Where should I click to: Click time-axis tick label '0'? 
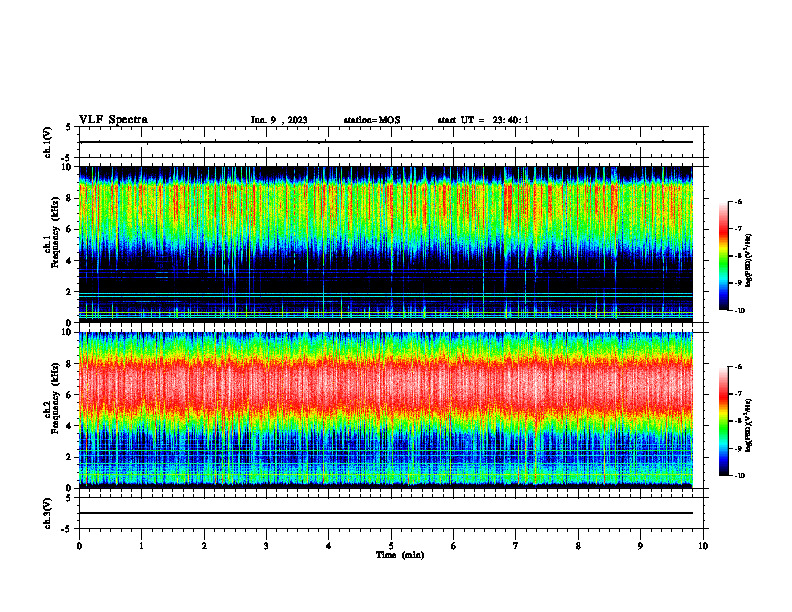[x=79, y=546]
